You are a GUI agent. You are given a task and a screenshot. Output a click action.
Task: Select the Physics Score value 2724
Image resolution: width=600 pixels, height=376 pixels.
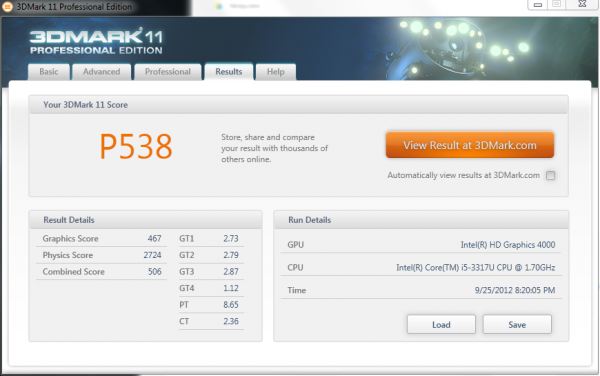tap(152, 255)
